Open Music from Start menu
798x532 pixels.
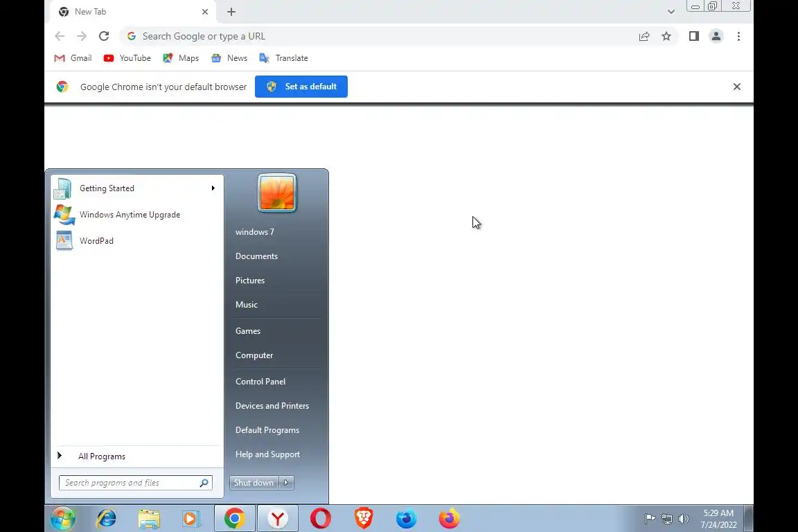click(247, 304)
